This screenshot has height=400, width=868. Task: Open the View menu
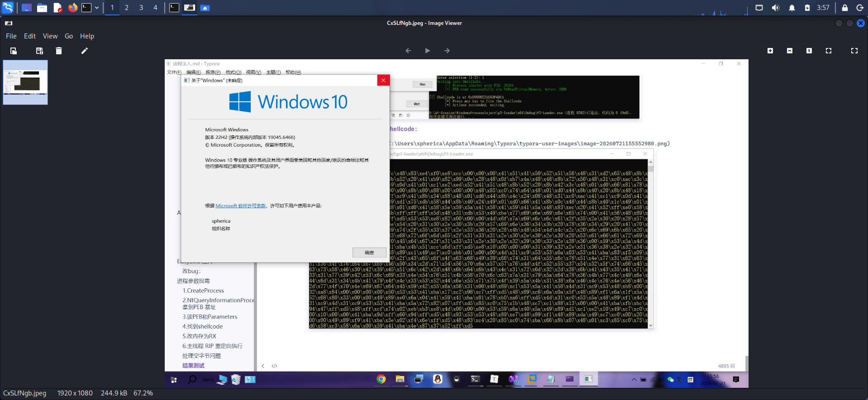tap(50, 36)
